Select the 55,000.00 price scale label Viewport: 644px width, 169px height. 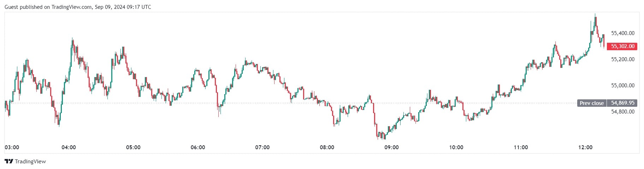(x=622, y=86)
